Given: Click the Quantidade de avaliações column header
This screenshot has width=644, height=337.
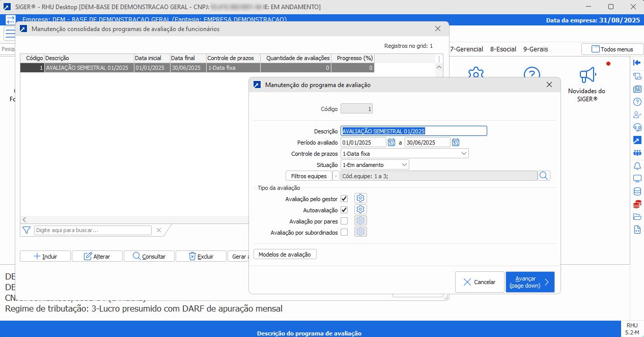Looking at the screenshot, I should pyautogui.click(x=296, y=58).
